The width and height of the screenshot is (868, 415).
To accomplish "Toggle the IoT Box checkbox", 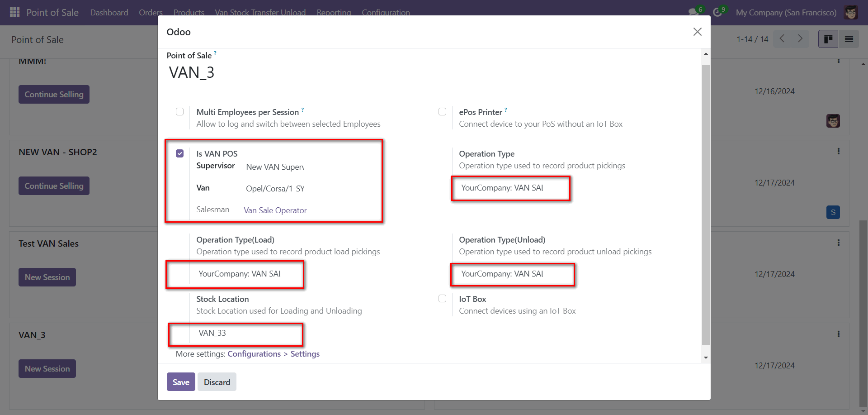I will [x=442, y=299].
